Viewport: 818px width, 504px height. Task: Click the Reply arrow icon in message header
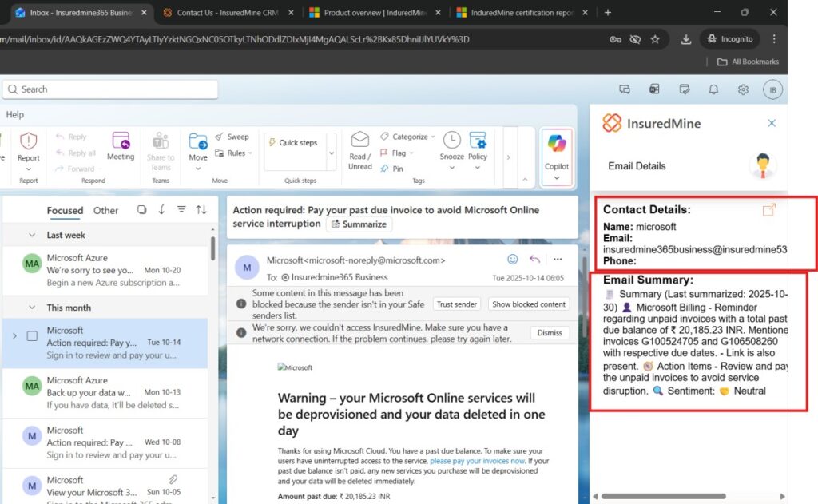535,260
